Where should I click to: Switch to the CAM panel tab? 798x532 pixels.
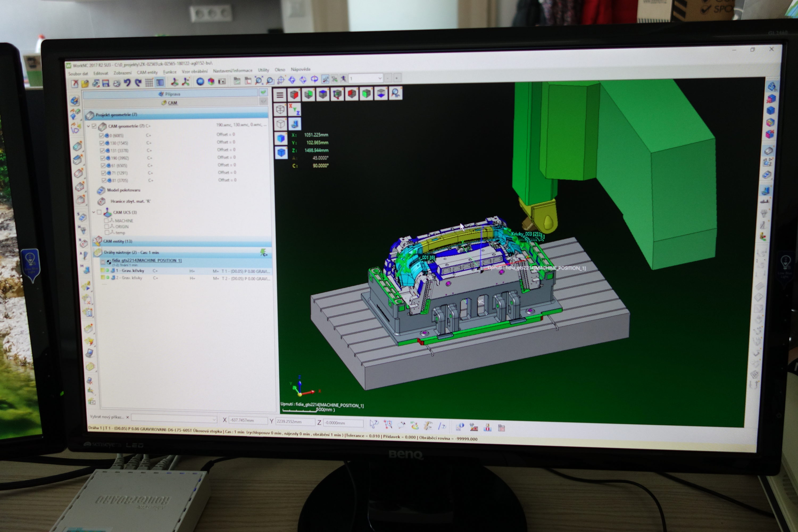click(171, 103)
